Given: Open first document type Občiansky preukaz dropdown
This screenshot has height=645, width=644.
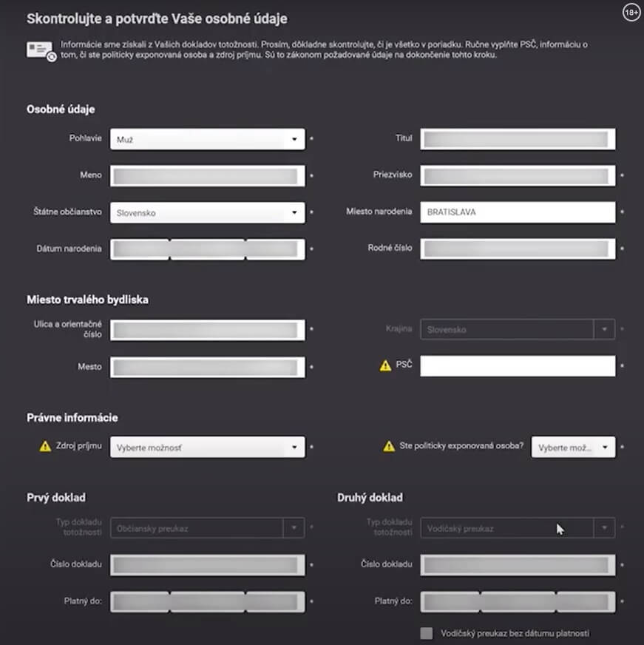Looking at the screenshot, I should pyautogui.click(x=208, y=528).
